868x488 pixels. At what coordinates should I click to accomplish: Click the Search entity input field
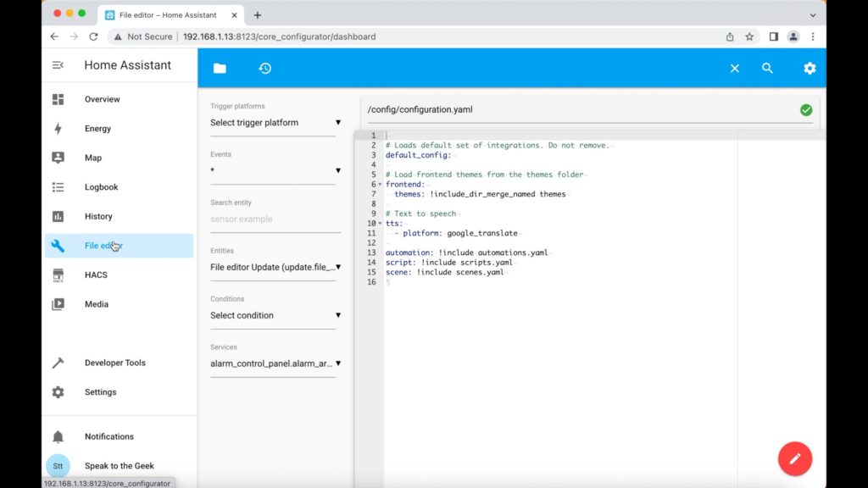coord(275,219)
